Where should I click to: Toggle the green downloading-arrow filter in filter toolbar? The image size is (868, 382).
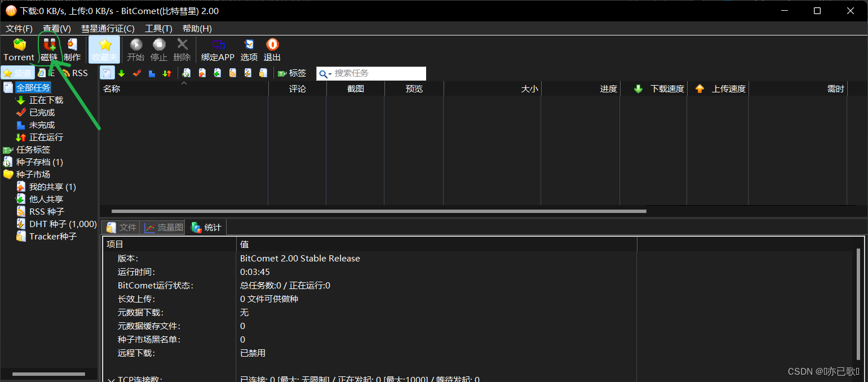121,73
